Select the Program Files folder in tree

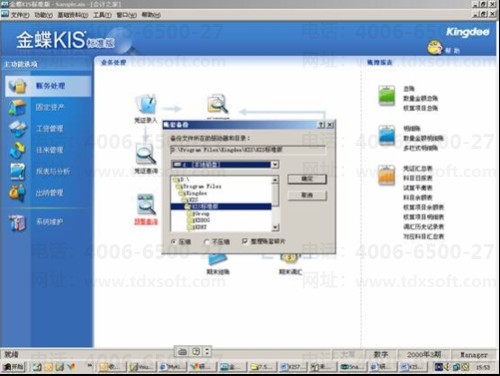click(199, 186)
